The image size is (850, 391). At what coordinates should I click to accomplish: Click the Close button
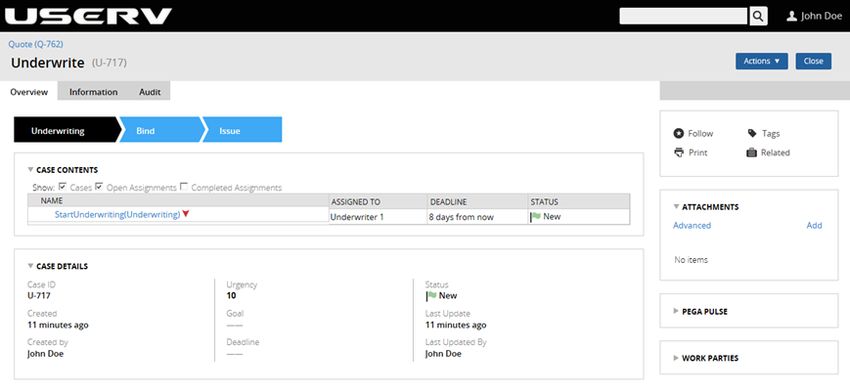coord(813,61)
